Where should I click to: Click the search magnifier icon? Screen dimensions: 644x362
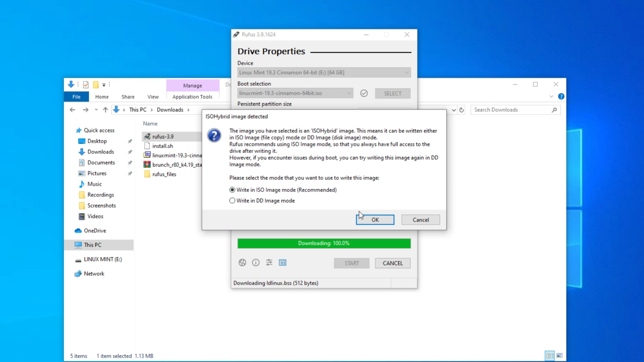[554, 110]
